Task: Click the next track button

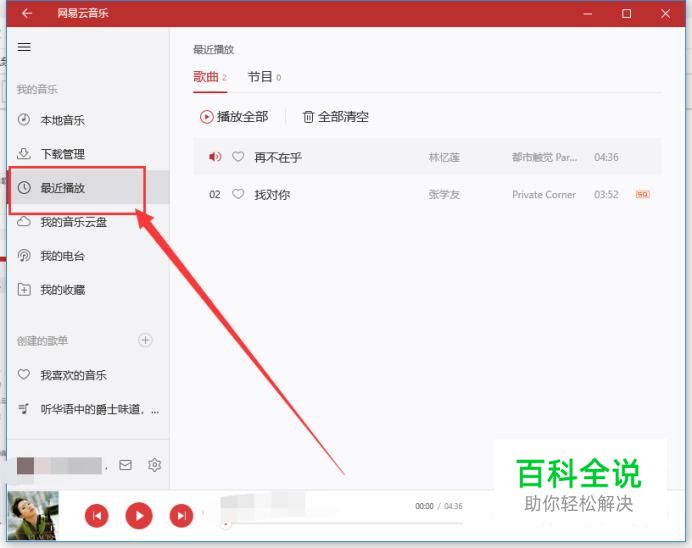Action: pos(181,515)
